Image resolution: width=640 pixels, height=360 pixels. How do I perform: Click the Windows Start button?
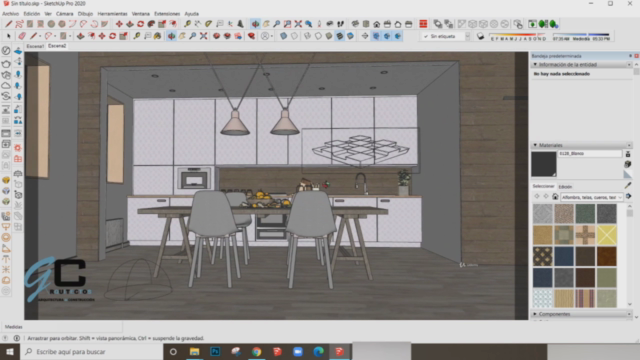click(10, 351)
